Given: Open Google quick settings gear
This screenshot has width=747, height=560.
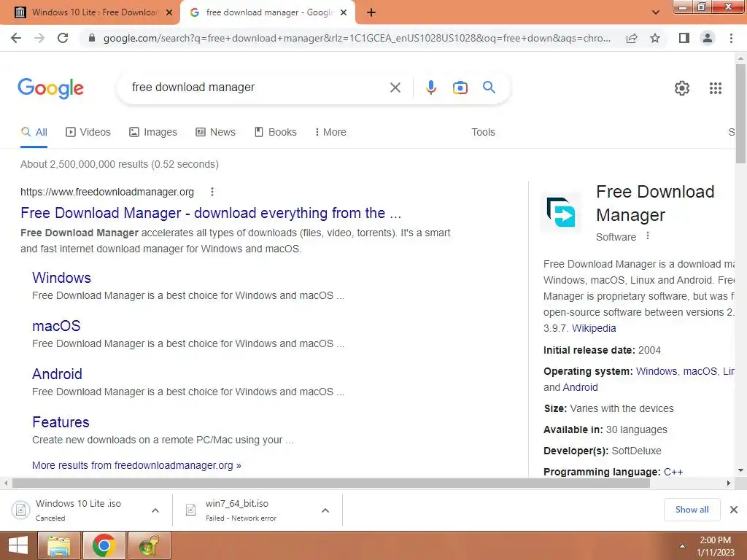Looking at the screenshot, I should click(682, 88).
